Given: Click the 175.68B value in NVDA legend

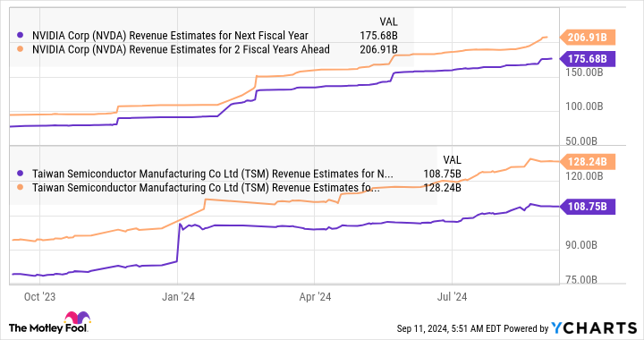Looking at the screenshot, I should [378, 36].
